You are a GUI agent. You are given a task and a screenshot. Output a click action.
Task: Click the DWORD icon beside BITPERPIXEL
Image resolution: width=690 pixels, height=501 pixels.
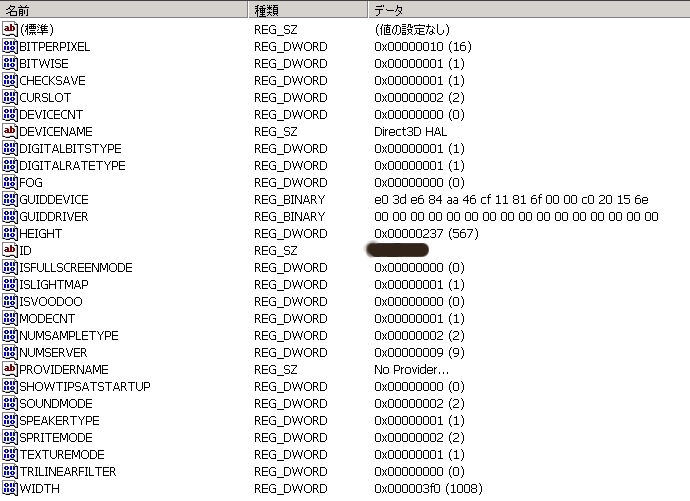tap(10, 47)
